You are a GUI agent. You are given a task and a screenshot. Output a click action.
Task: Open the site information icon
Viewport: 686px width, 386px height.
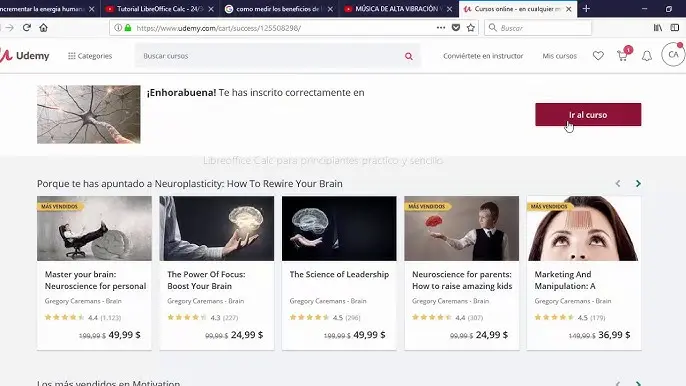[118, 28]
